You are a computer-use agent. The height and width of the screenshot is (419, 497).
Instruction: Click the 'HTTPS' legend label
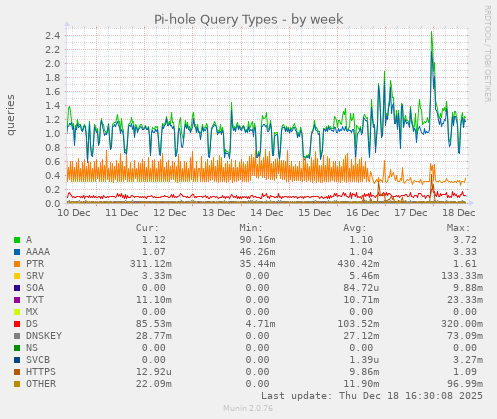[41, 372]
